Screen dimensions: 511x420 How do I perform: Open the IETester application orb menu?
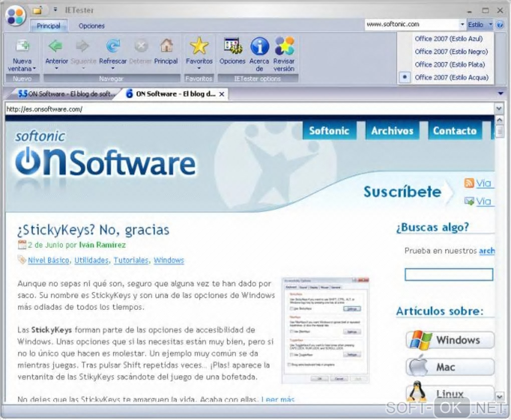point(16,16)
